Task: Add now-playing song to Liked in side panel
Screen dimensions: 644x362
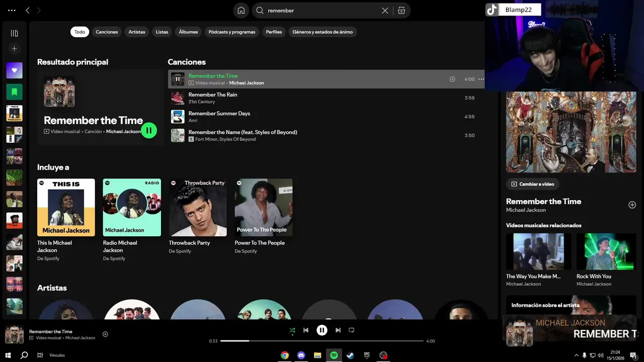Action: point(632,205)
